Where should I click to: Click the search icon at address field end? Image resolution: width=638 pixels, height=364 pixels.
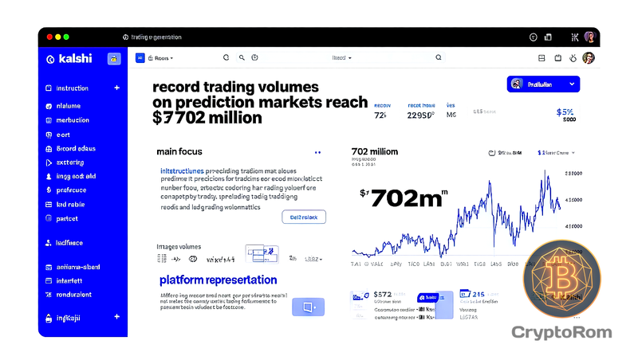(438, 57)
